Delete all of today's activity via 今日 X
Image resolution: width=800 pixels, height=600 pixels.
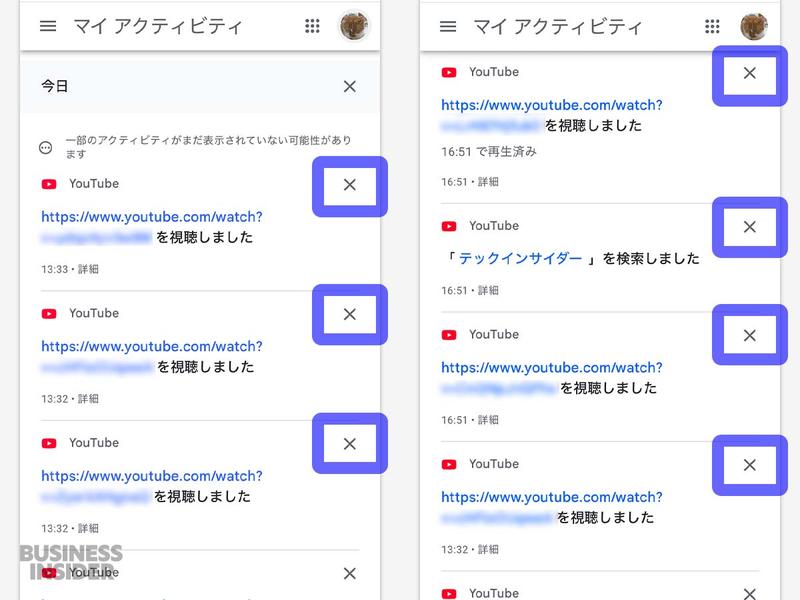point(349,86)
